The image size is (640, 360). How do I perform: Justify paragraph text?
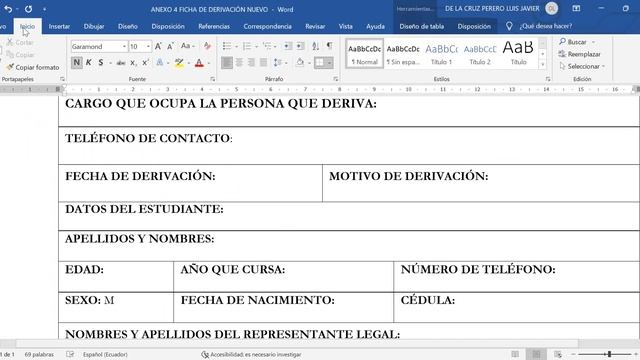(264, 62)
